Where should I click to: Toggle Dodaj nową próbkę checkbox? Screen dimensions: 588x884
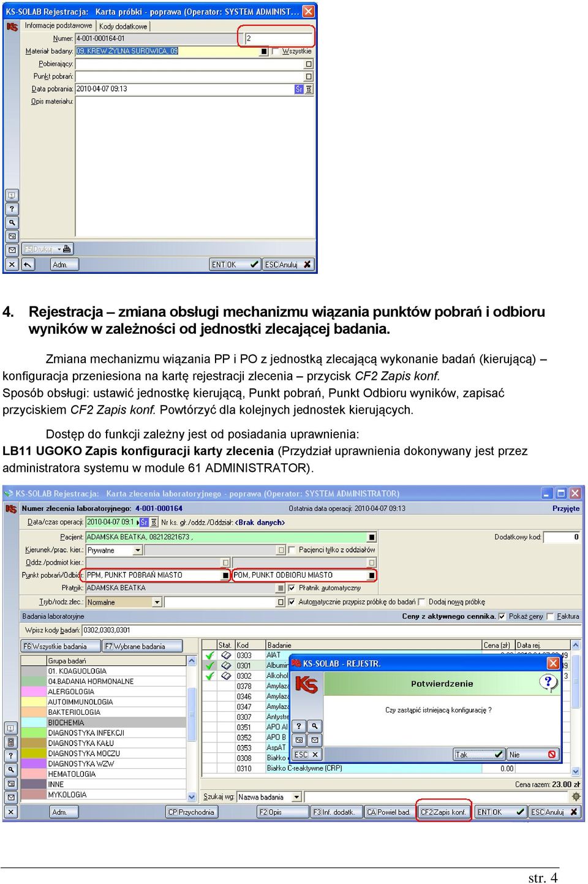point(421,602)
